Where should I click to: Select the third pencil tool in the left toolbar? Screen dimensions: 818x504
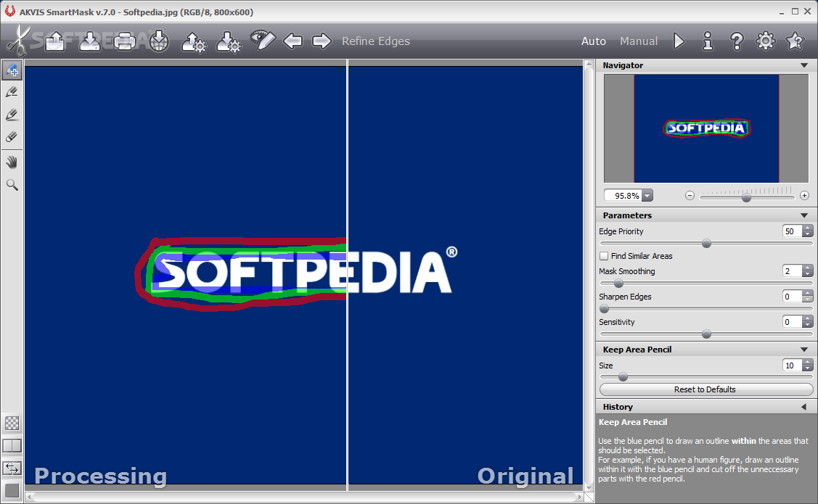[12, 115]
